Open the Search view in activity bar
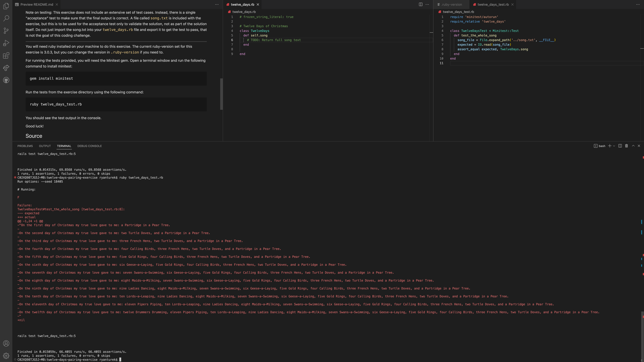The image size is (644, 362). point(6,18)
